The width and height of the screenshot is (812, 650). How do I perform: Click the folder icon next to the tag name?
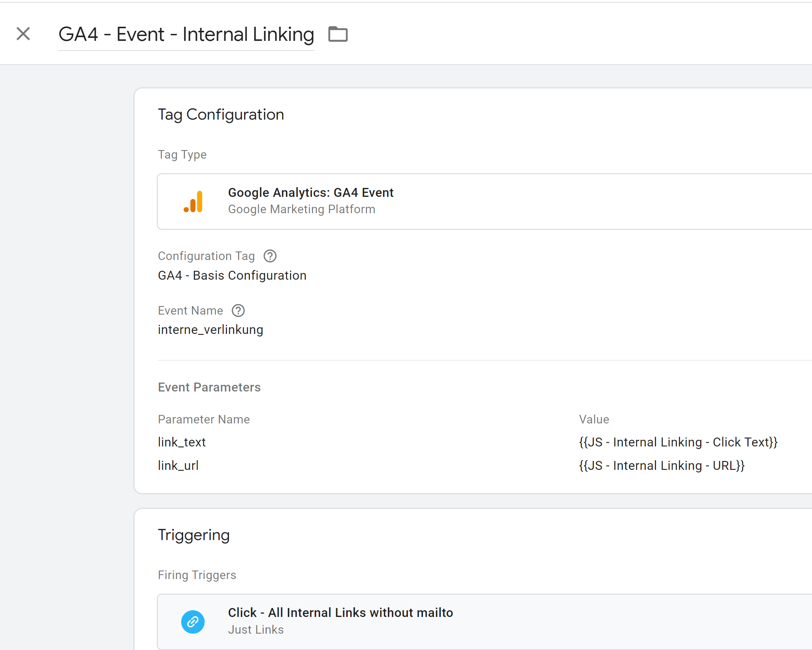338,34
